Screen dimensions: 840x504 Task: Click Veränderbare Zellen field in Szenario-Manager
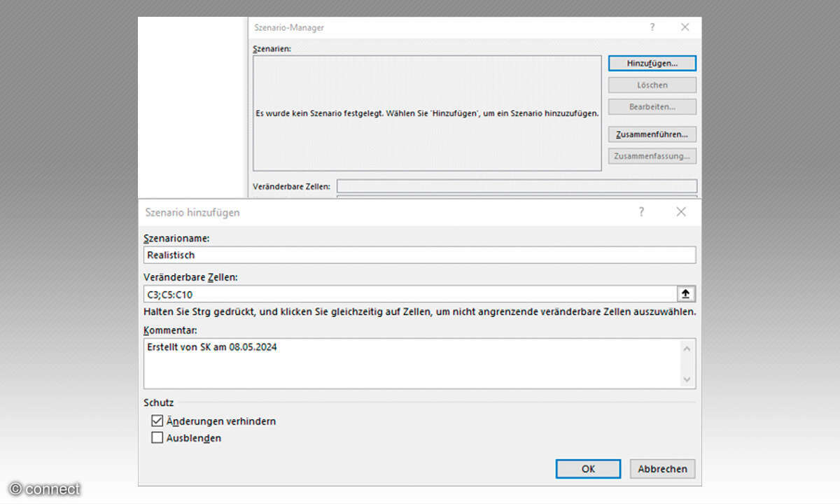[517, 186]
